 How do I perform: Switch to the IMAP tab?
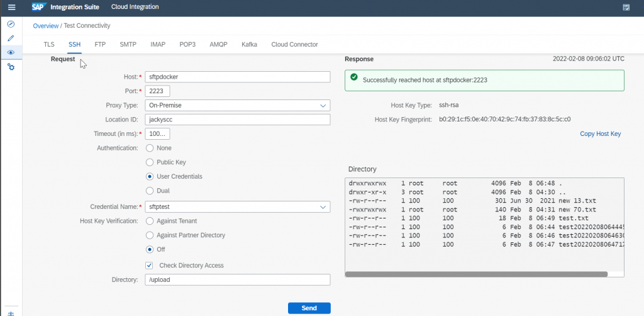pos(158,45)
